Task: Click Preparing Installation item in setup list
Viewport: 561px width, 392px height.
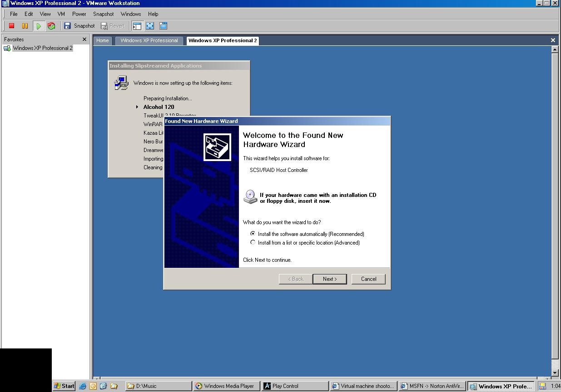Action: (168, 98)
